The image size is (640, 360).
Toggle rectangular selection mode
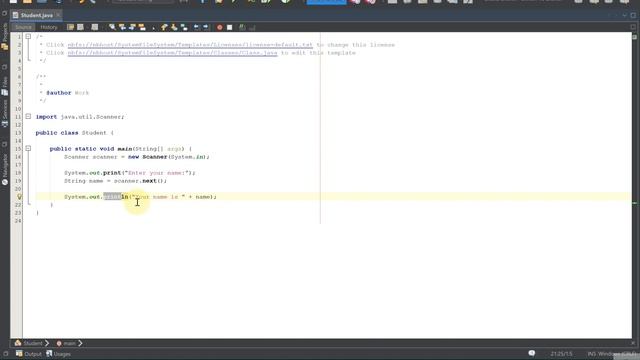point(153,27)
